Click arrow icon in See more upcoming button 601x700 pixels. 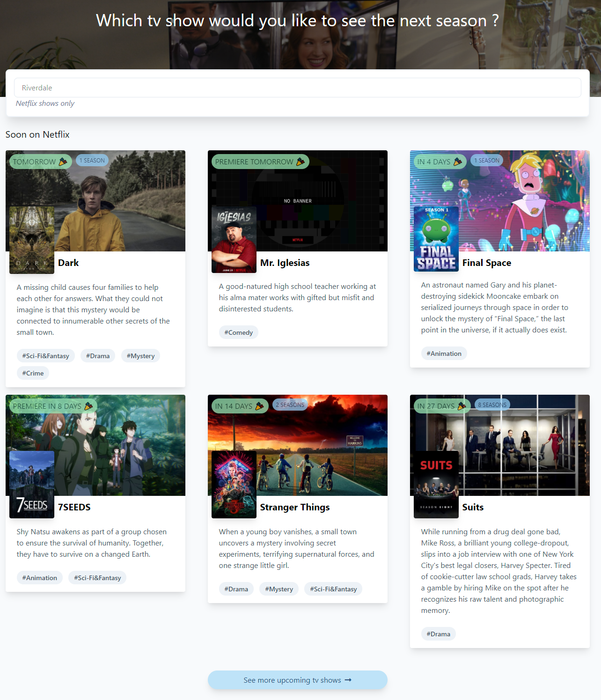click(348, 680)
